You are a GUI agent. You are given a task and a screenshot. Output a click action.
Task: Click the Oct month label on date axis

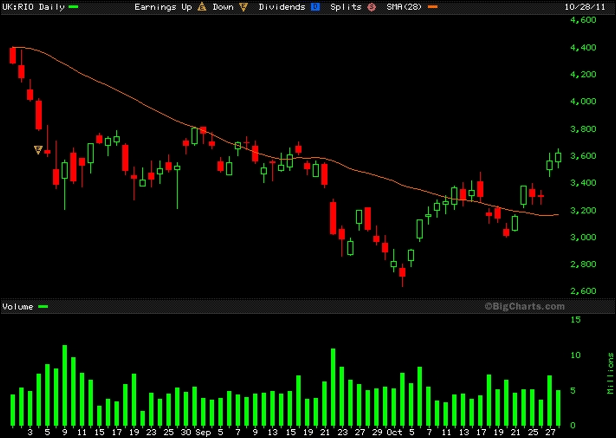point(394,432)
